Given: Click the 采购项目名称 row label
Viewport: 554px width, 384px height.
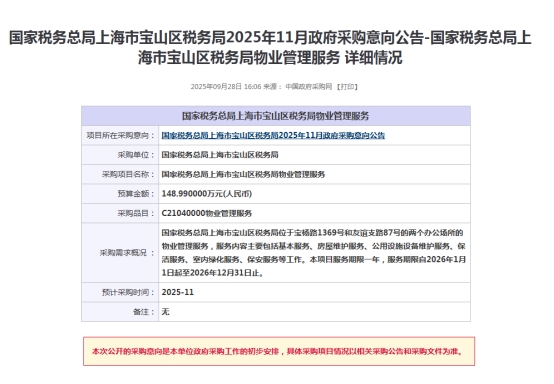Looking at the screenshot, I should (x=128, y=175).
